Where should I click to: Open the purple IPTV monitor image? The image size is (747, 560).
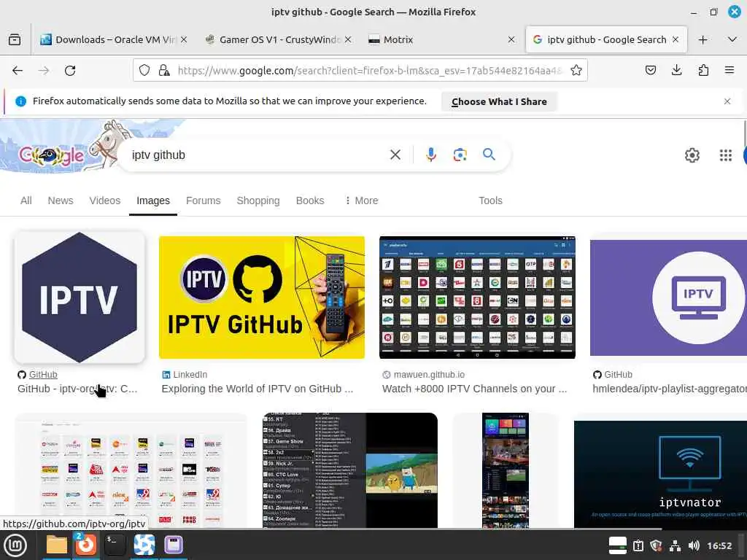pos(668,297)
